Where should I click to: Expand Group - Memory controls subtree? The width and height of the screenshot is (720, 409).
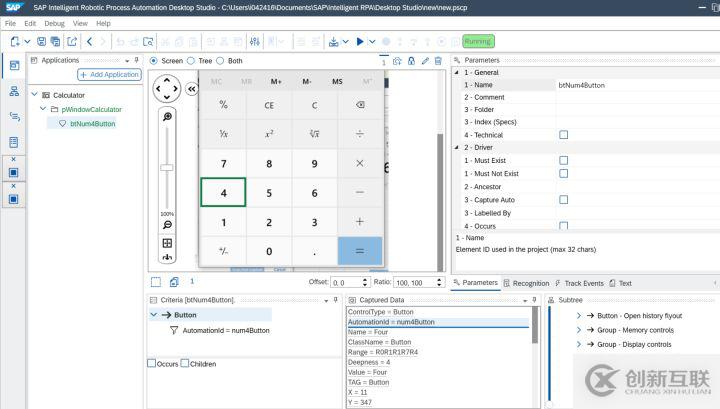[x=579, y=330]
